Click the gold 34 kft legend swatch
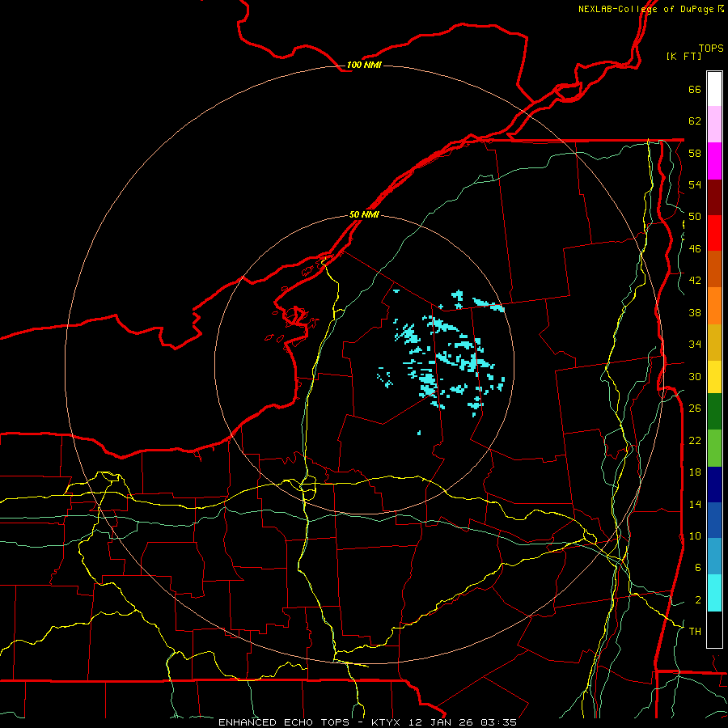Image resolution: width=728 pixels, height=728 pixels. pyautogui.click(x=714, y=342)
